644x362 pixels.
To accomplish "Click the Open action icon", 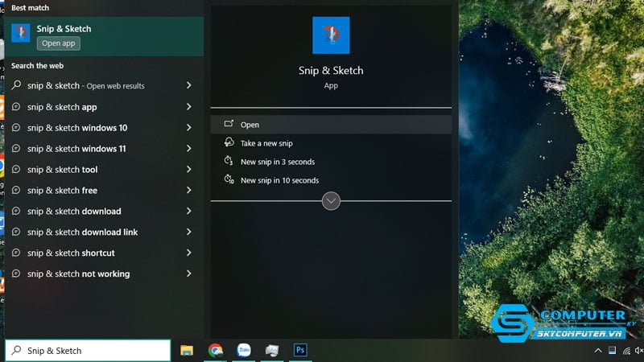I will point(229,124).
